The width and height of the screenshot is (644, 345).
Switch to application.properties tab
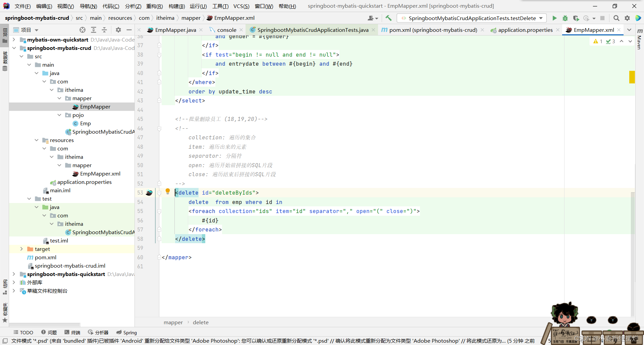(x=525, y=30)
